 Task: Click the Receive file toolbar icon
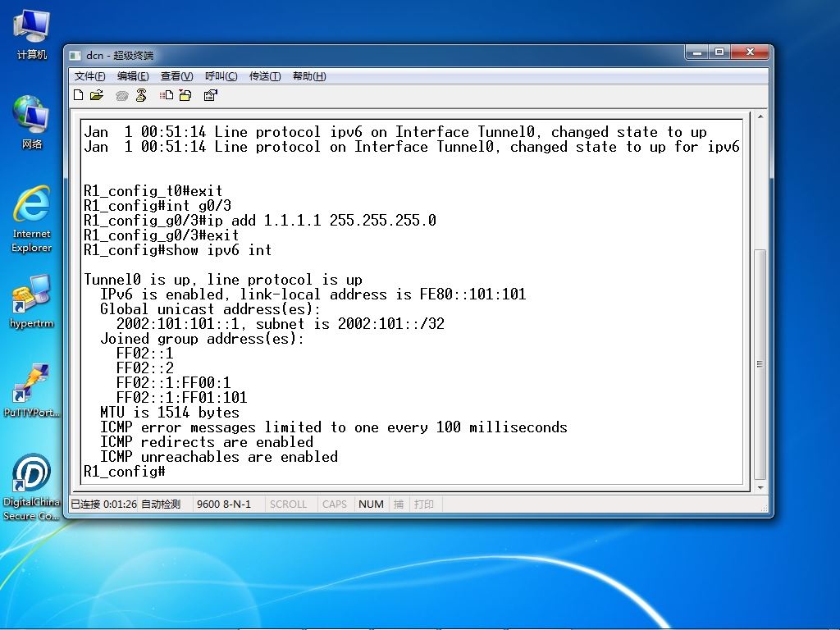click(185, 95)
